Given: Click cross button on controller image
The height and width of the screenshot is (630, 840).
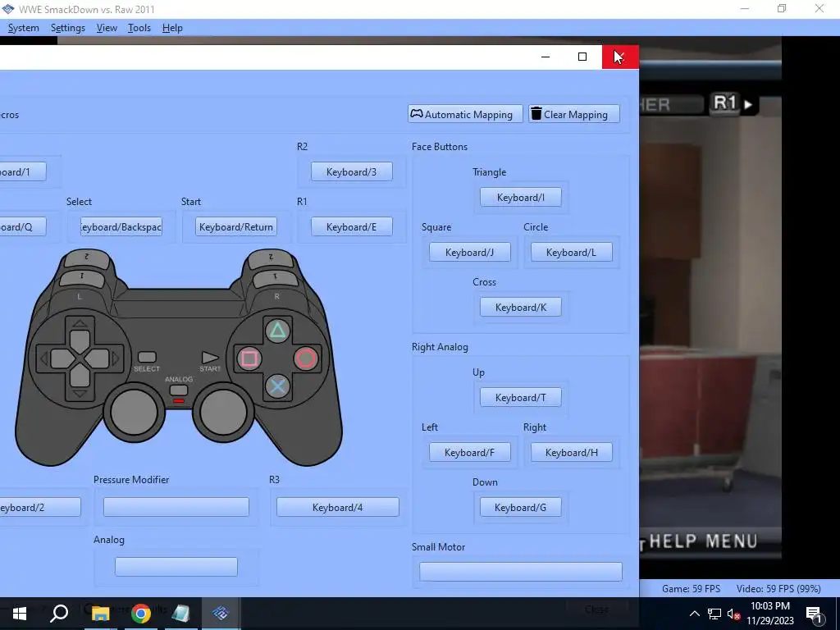Looking at the screenshot, I should [277, 386].
